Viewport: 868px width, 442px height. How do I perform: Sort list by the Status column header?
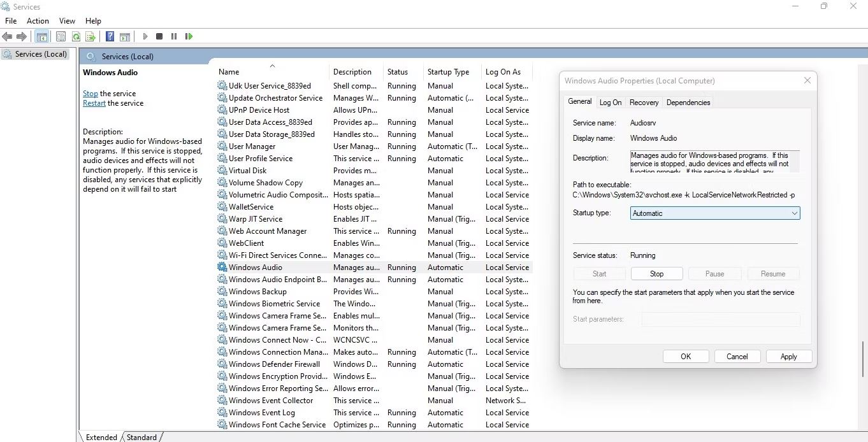click(x=403, y=72)
